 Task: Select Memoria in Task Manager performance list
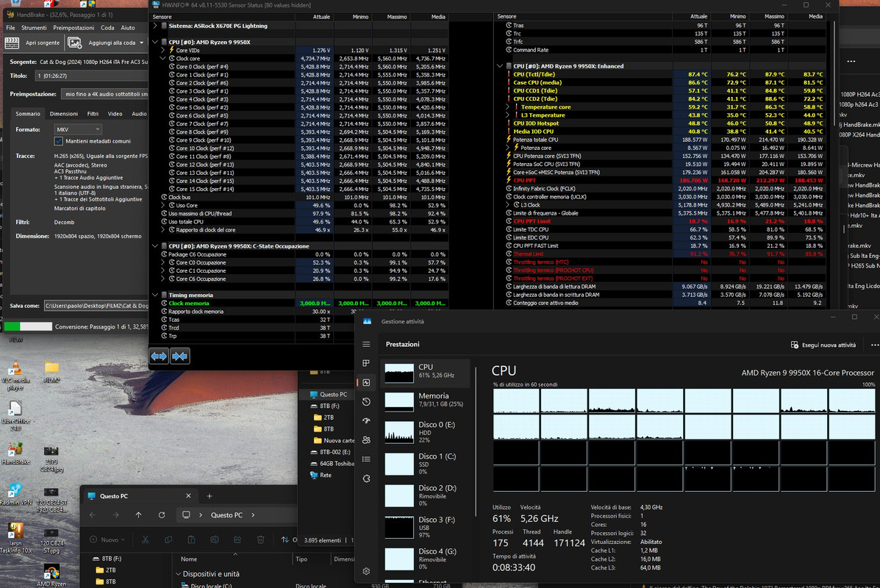click(425, 401)
